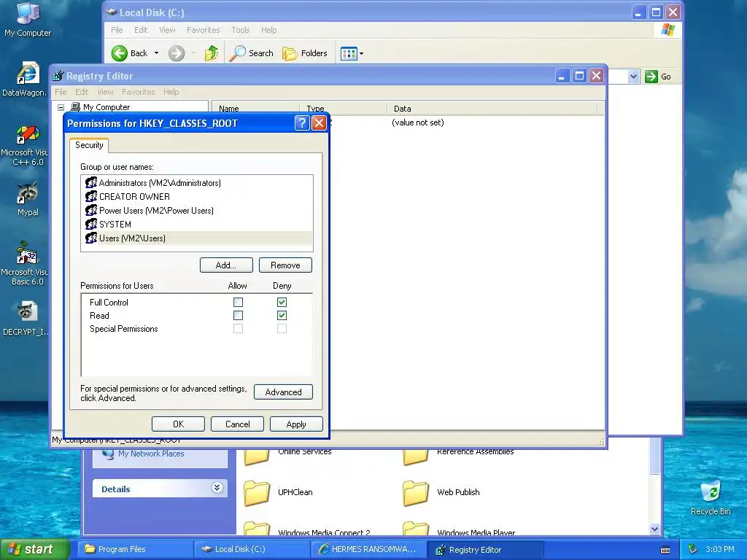
Task: Select Security tab in Permissions dialog
Action: click(89, 145)
